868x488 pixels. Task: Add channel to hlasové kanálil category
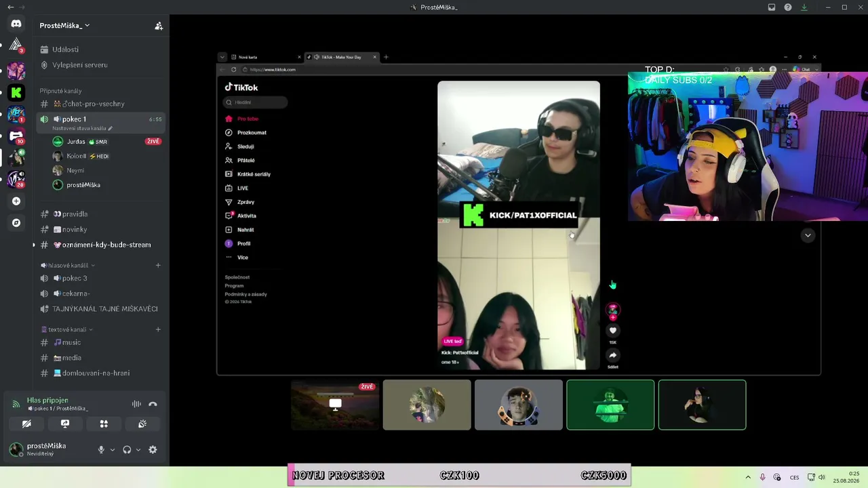[158, 265]
